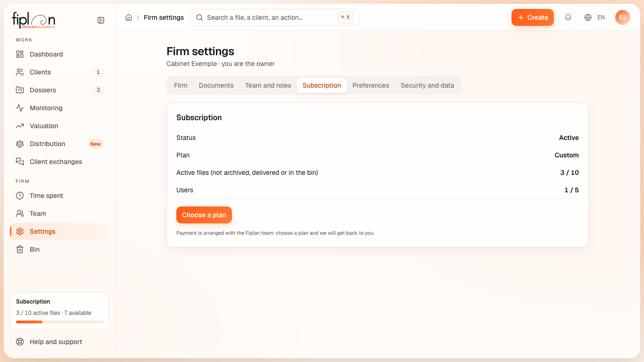Click the Monitoring pulse icon
Screen dimensions: 644x362
point(20,108)
